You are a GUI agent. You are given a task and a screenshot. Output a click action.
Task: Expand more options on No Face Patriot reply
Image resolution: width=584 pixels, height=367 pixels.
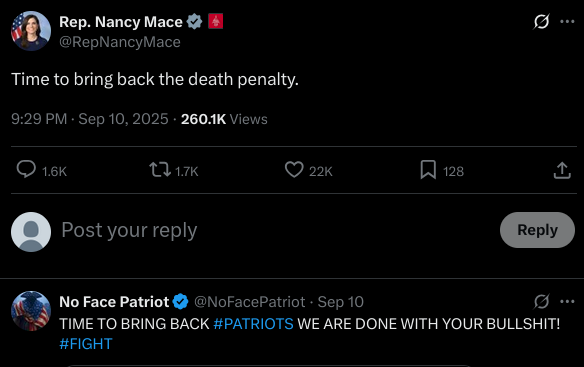click(x=567, y=301)
